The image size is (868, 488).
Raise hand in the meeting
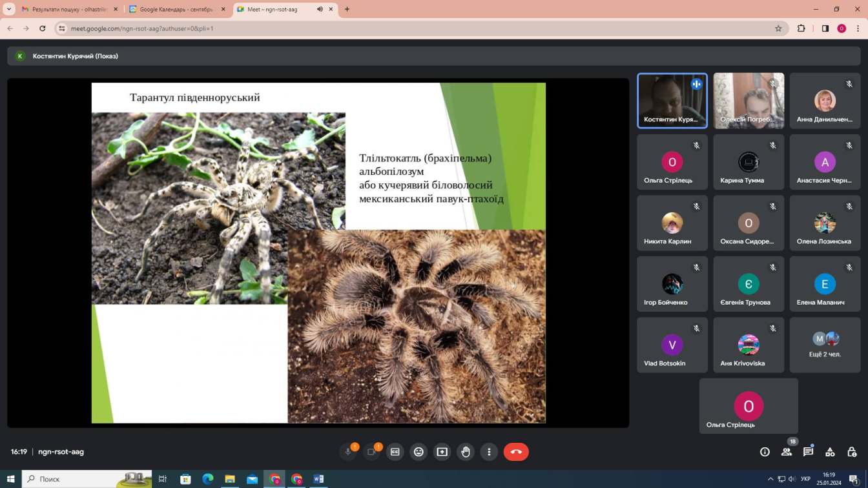[x=466, y=452]
